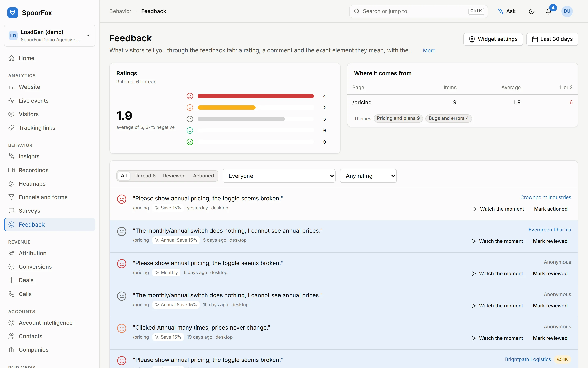Go to Contacts
The width and height of the screenshot is (588, 368).
pyautogui.click(x=50, y=336)
